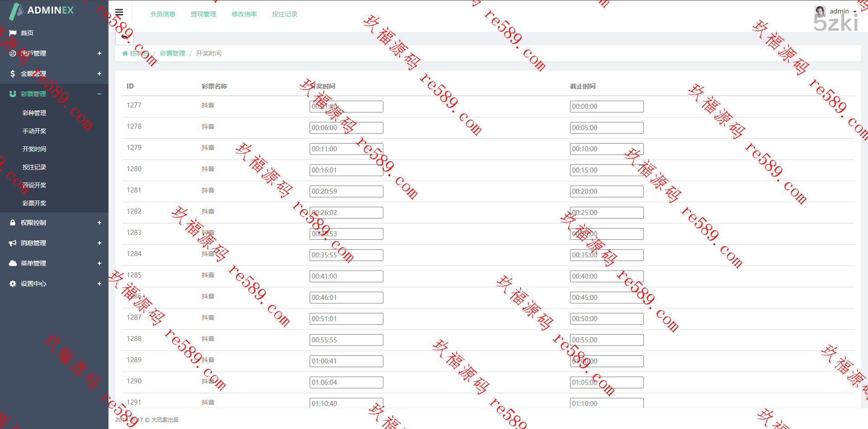
Task: Click the megaphone icon for 消息管理
Action: 13,243
